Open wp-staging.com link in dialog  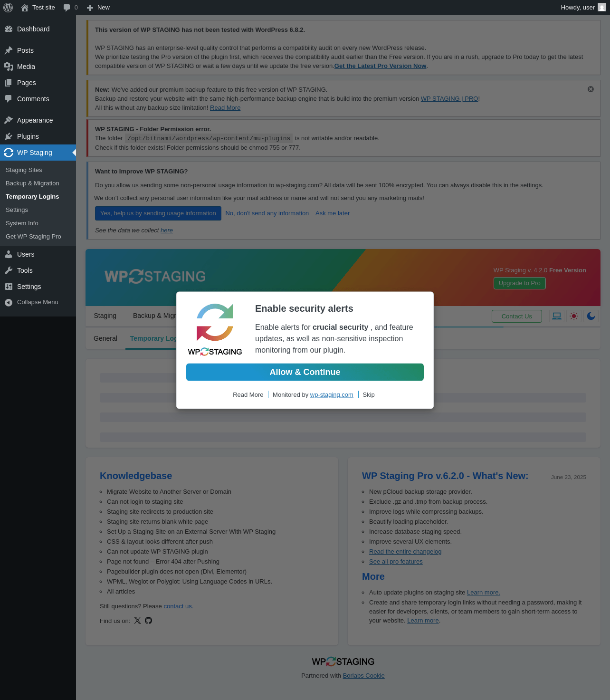click(x=332, y=395)
